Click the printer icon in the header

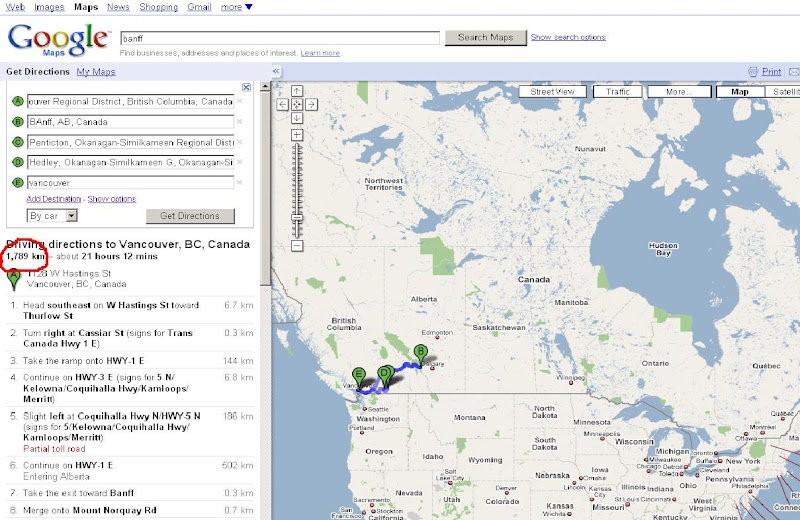click(x=753, y=72)
